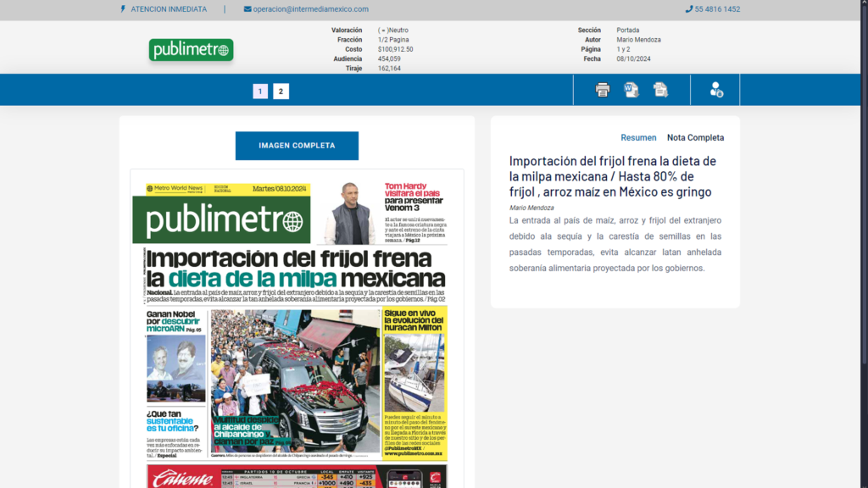868x488 pixels.
Task: Go to page 1 of the clipping
Action: click(x=260, y=91)
